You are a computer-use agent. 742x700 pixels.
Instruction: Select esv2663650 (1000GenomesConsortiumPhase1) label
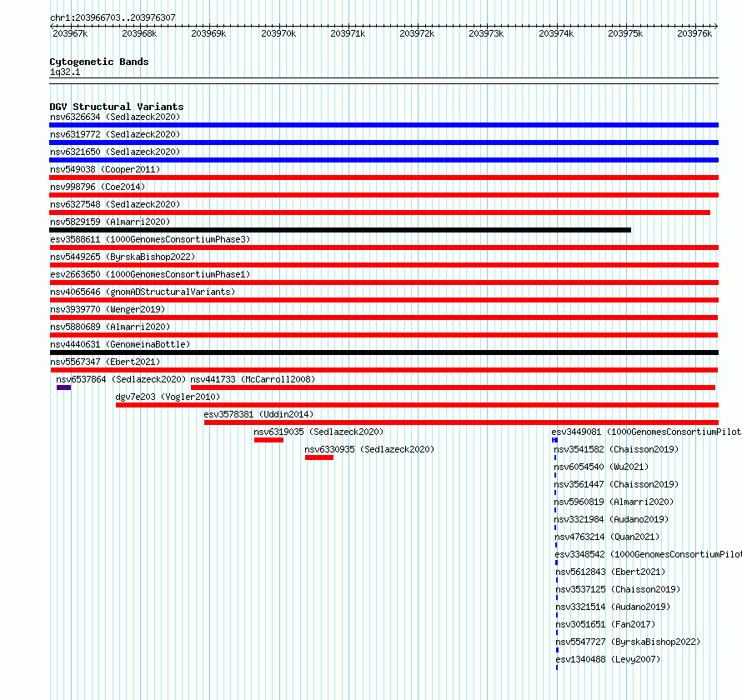[150, 274]
